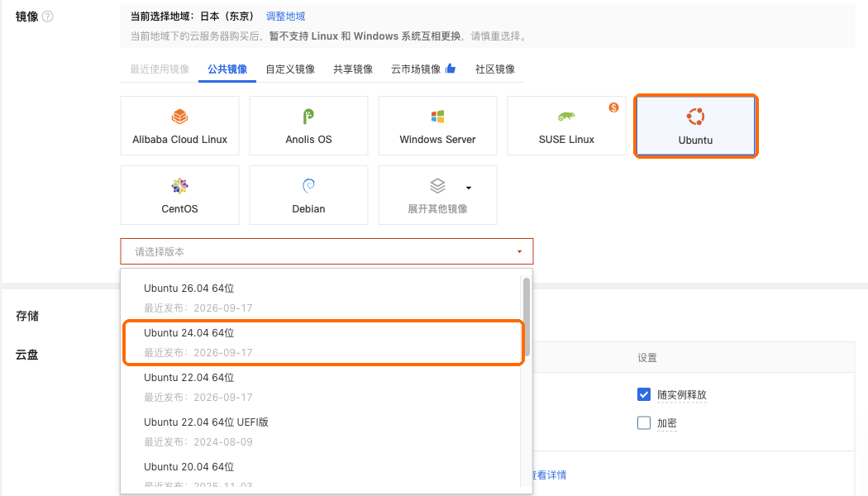Image resolution: width=868 pixels, height=496 pixels.
Task: Click the Anolis OS logo icon
Action: click(x=308, y=117)
